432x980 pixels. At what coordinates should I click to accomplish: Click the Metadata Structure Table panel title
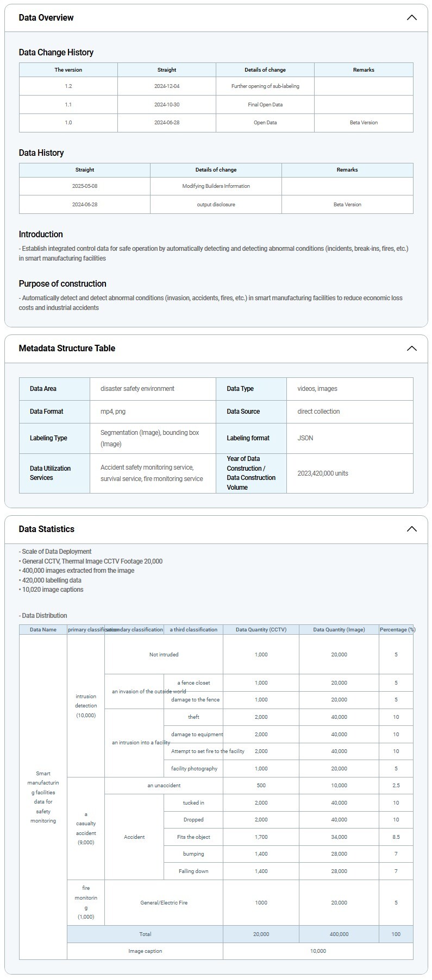(67, 348)
